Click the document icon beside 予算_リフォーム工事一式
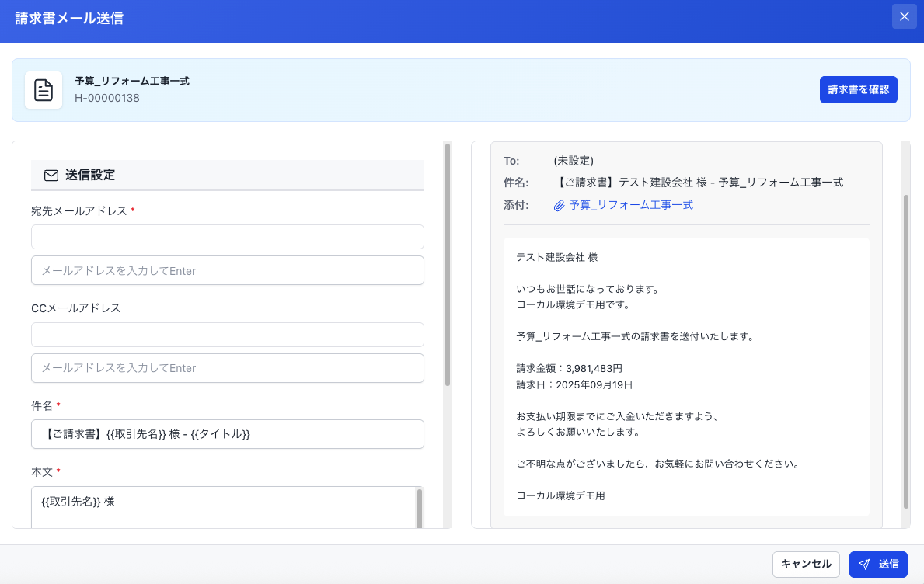The height and width of the screenshot is (584, 924). (43, 89)
